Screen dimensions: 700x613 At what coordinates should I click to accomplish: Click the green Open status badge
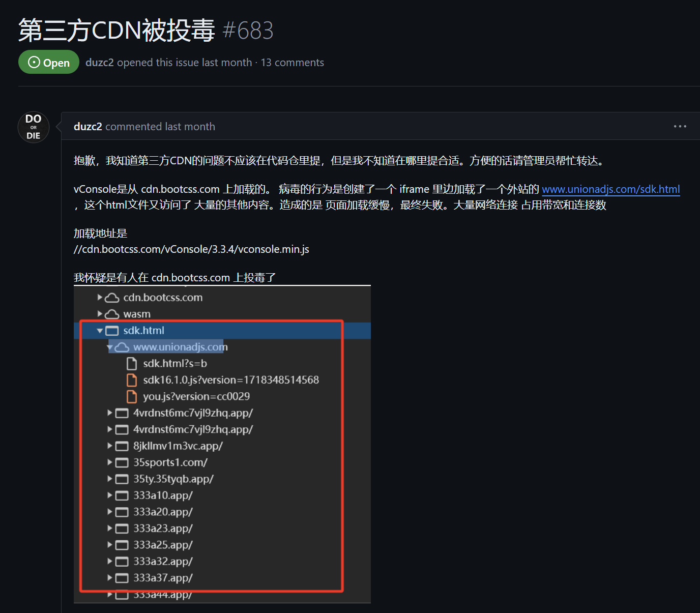click(x=49, y=62)
